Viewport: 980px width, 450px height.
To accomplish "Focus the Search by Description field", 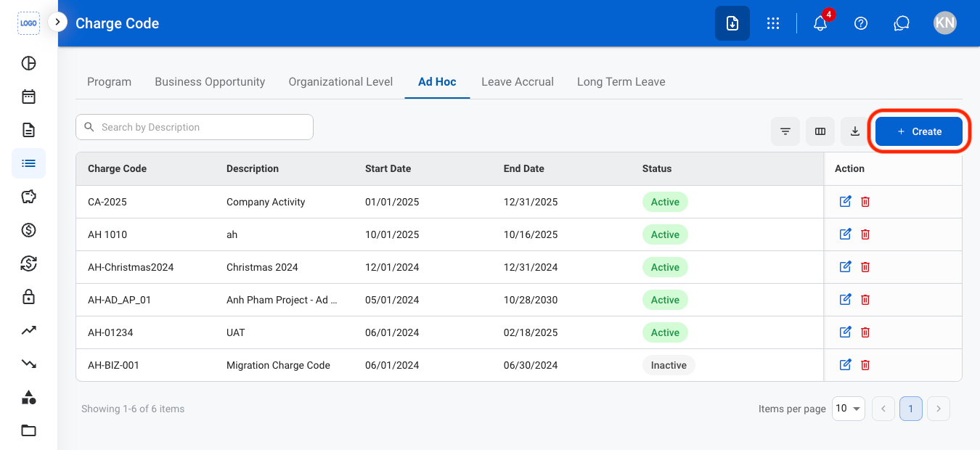I will [x=195, y=127].
